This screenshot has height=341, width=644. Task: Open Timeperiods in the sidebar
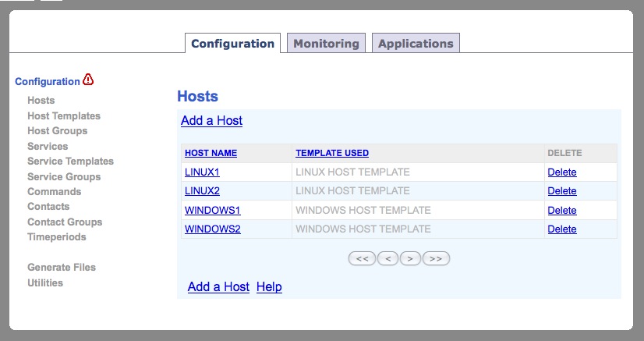point(57,237)
